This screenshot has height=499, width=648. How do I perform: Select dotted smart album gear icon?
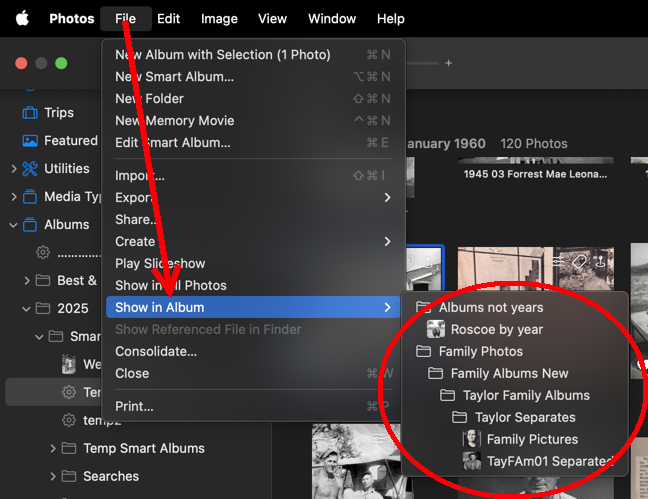(x=43, y=252)
